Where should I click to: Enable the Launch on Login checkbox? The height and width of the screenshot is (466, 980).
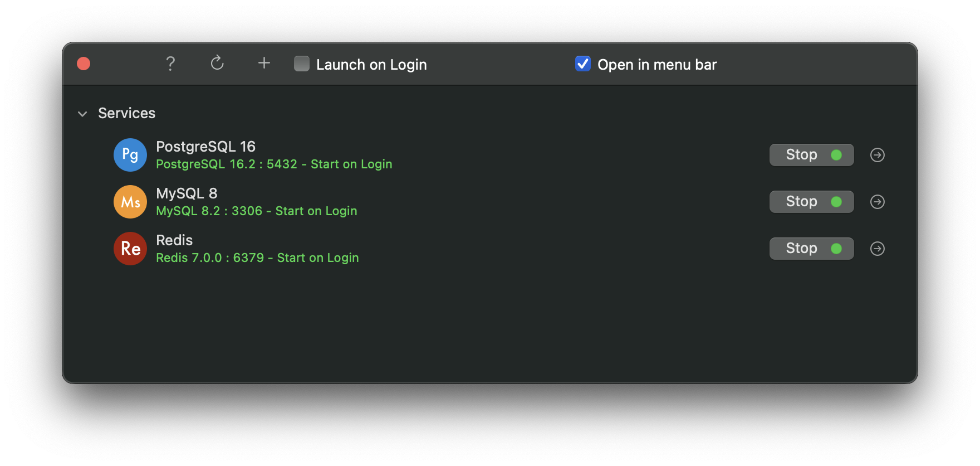302,64
